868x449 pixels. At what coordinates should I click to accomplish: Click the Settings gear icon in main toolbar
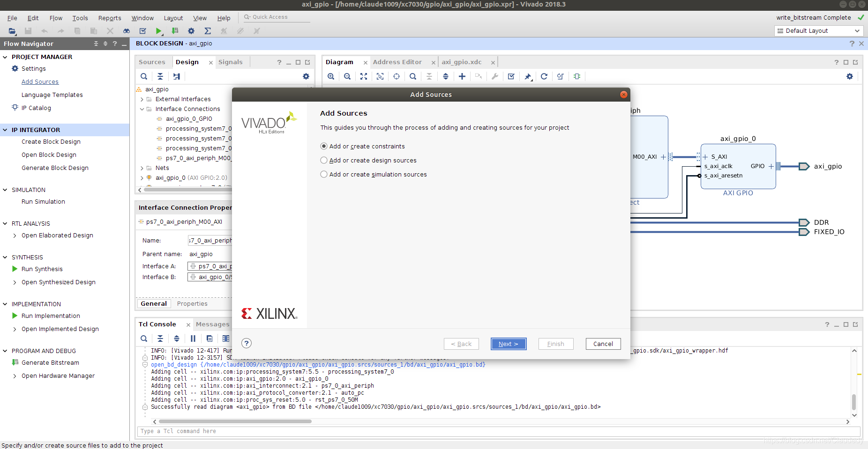point(191,31)
